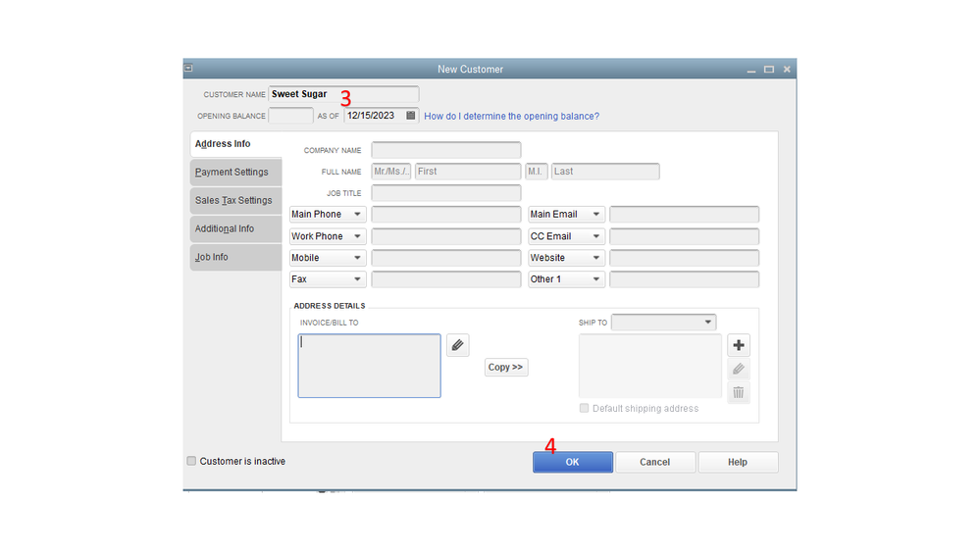Open the Additional Info tab
Image resolution: width=980 pixels, height=551 pixels.
click(x=235, y=228)
